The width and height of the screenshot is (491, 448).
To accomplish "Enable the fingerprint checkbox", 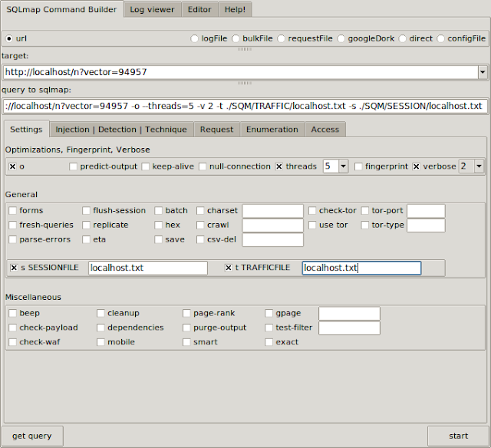I will point(358,166).
